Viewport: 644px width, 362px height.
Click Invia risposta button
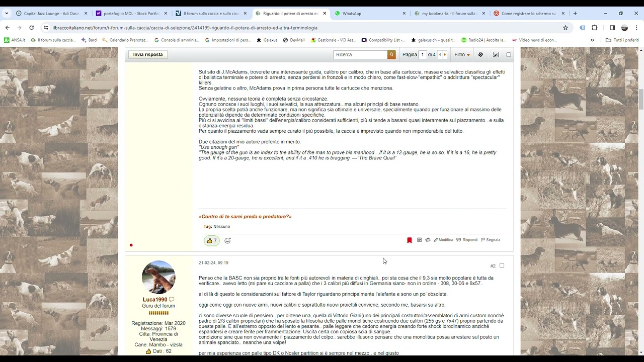(x=148, y=54)
